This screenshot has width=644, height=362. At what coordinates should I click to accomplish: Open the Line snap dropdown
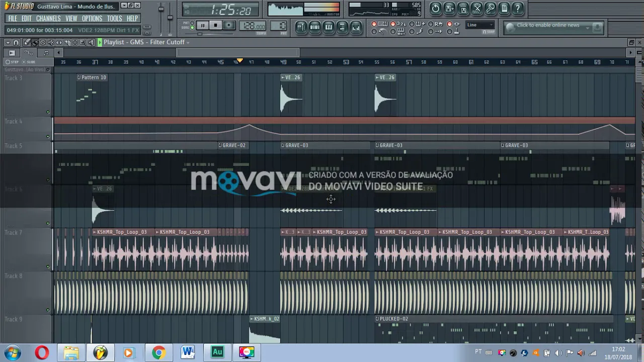(480, 25)
